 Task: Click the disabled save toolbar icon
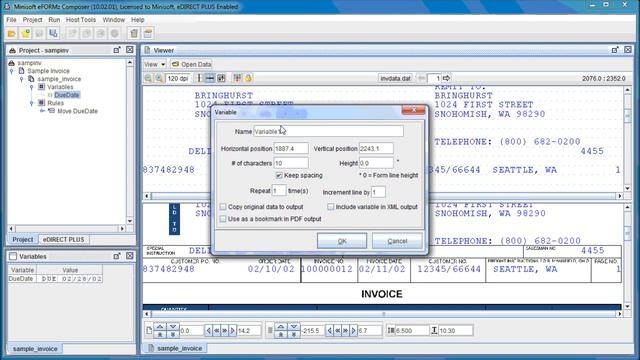[x=39, y=33]
